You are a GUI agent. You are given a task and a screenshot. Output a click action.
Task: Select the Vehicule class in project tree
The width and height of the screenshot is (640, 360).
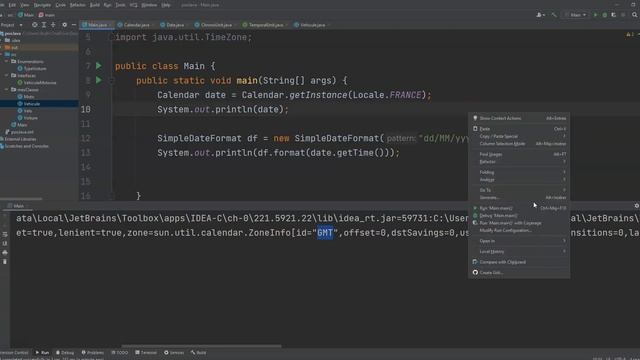click(x=32, y=104)
